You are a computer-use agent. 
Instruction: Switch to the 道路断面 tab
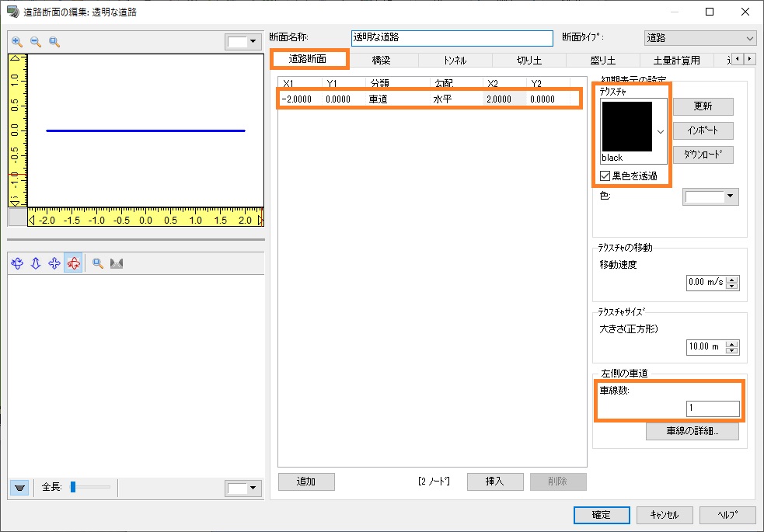tap(308, 59)
